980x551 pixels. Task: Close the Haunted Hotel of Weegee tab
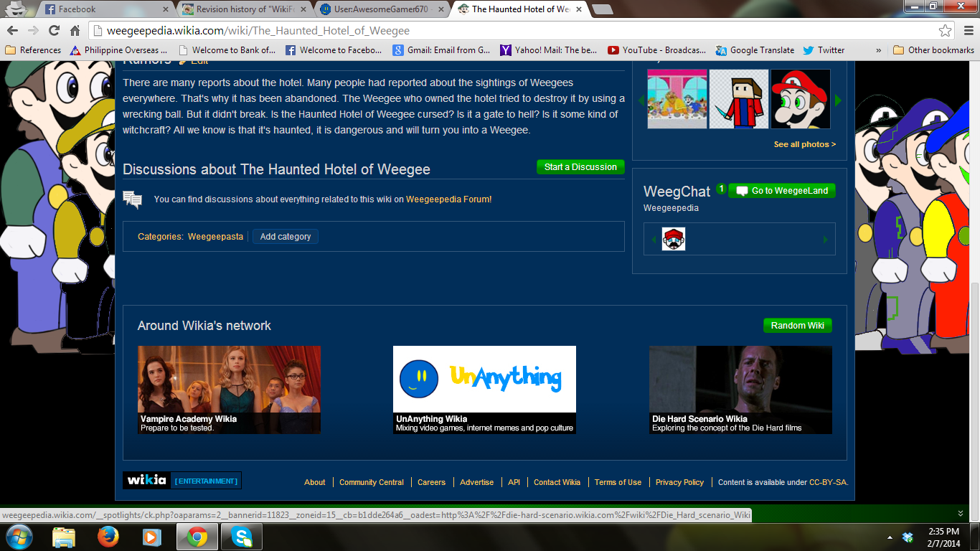(x=580, y=9)
